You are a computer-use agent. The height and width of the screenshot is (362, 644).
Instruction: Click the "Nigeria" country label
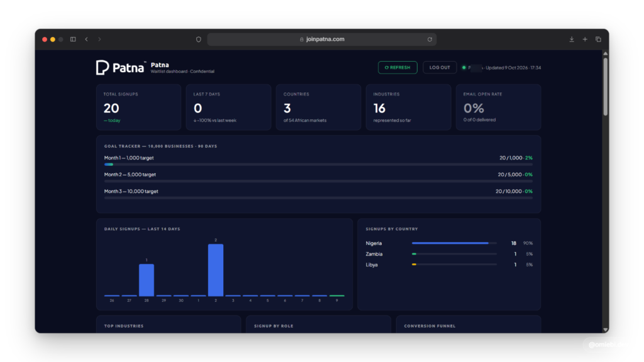(374, 243)
